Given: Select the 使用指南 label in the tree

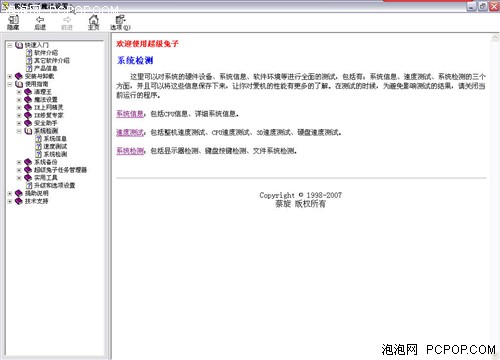Looking at the screenshot, I should (36, 84).
